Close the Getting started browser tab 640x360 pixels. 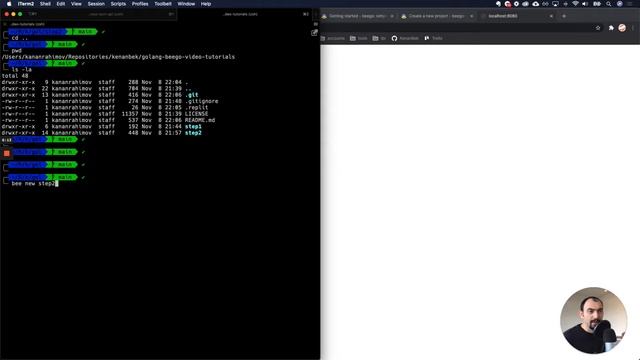pos(392,16)
